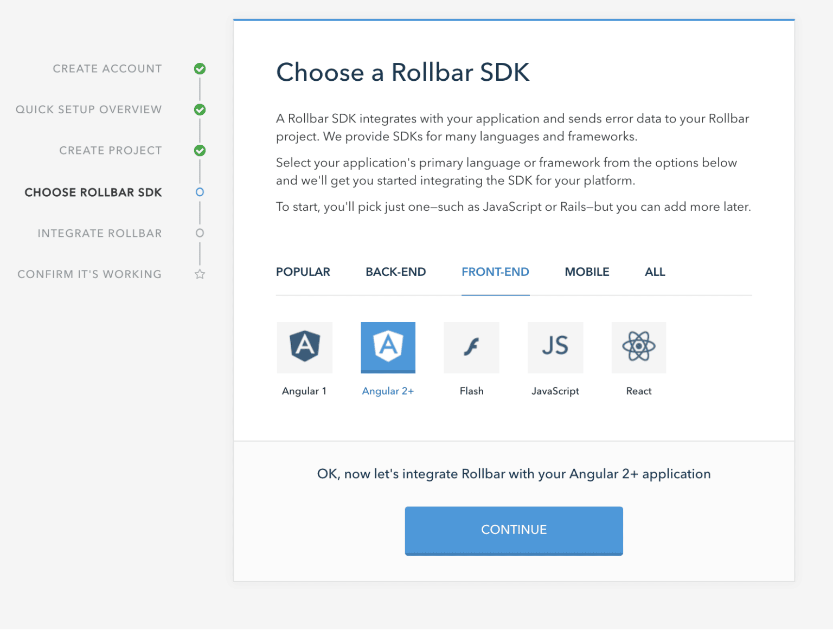Click the Integrate Rollbar step label
The width and height of the screenshot is (833, 644).
[100, 234]
